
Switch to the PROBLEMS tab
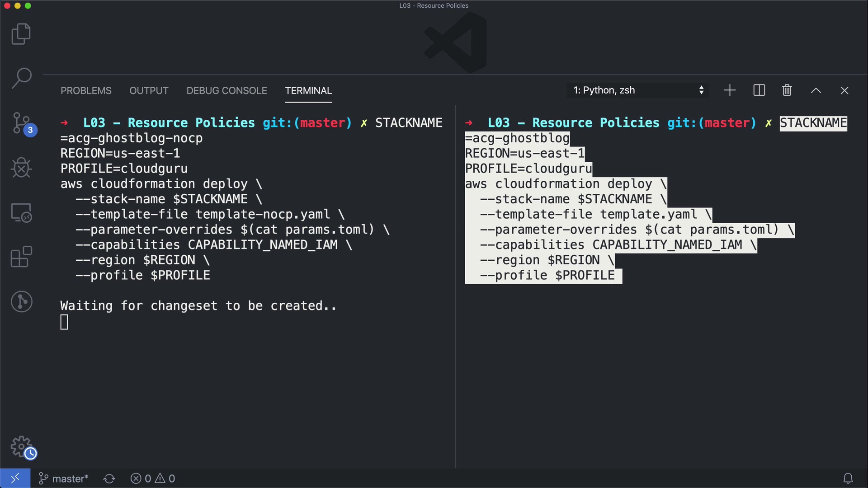86,90
